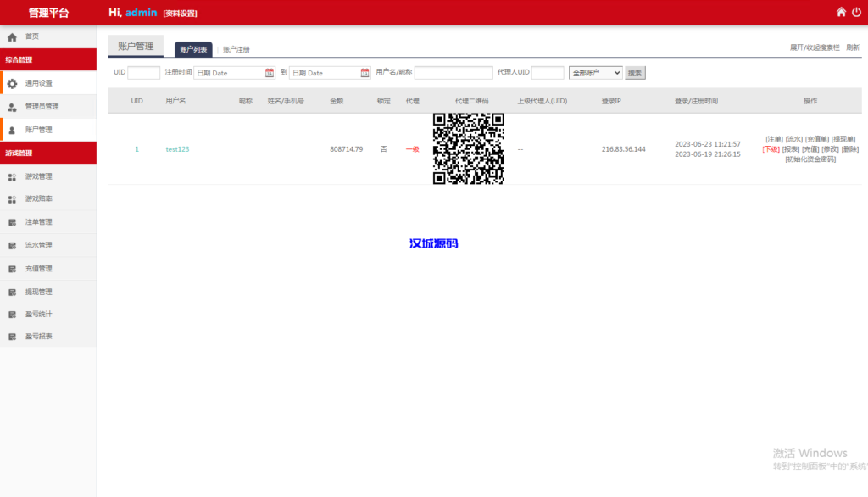868x497 pixels.
Task: Click the logout power icon top right
Action: 857,12
